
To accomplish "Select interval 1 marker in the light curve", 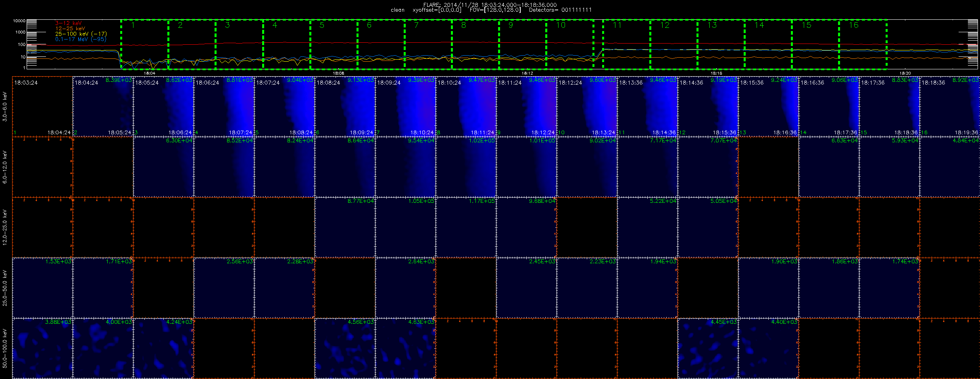I will (133, 25).
